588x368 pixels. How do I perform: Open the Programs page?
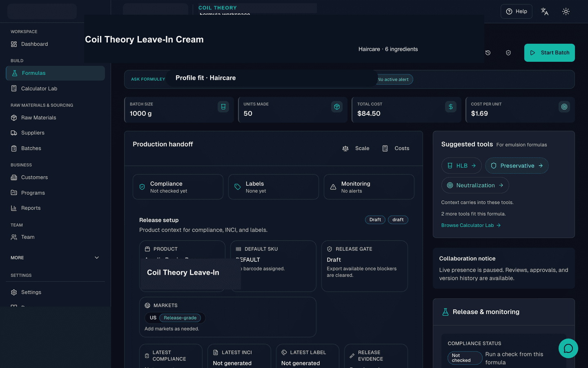55,193
